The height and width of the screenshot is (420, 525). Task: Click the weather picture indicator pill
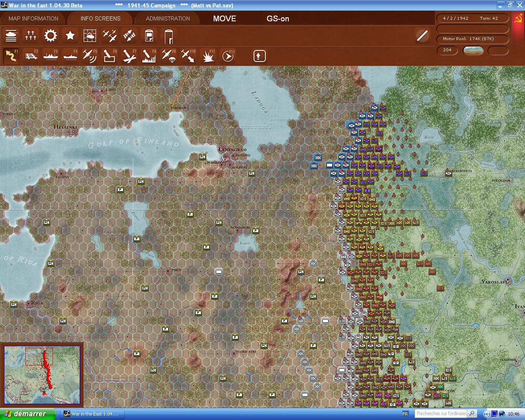(x=473, y=50)
